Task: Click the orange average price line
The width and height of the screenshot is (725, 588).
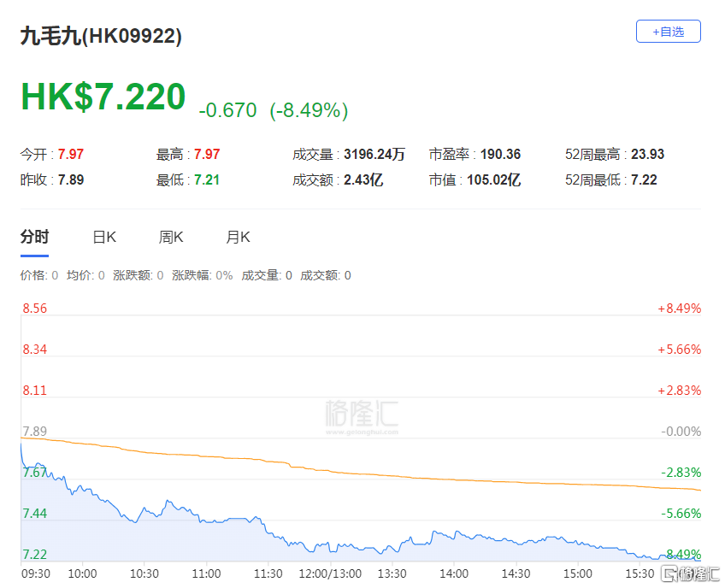Action: pyautogui.click(x=361, y=473)
